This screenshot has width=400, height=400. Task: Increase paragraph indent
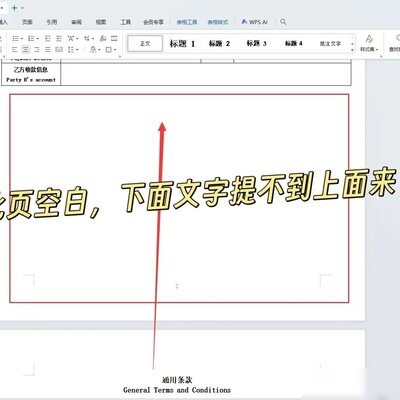pyautogui.click(x=59, y=39)
